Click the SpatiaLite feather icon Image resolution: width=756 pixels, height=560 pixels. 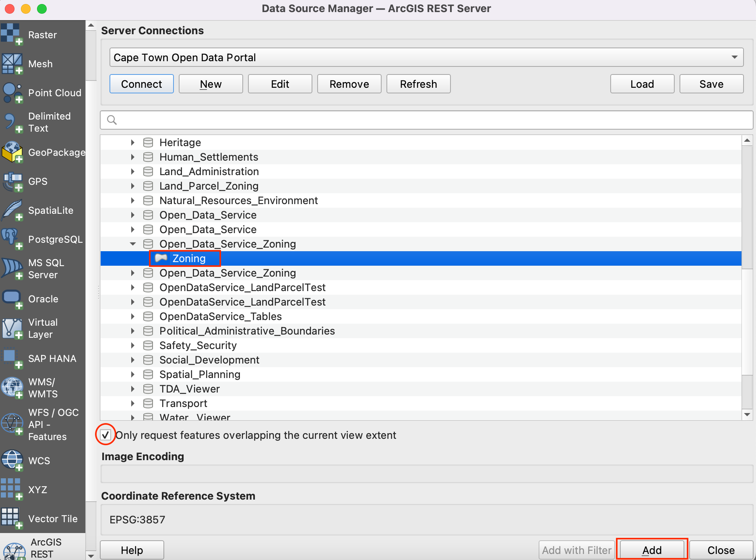(x=12, y=211)
